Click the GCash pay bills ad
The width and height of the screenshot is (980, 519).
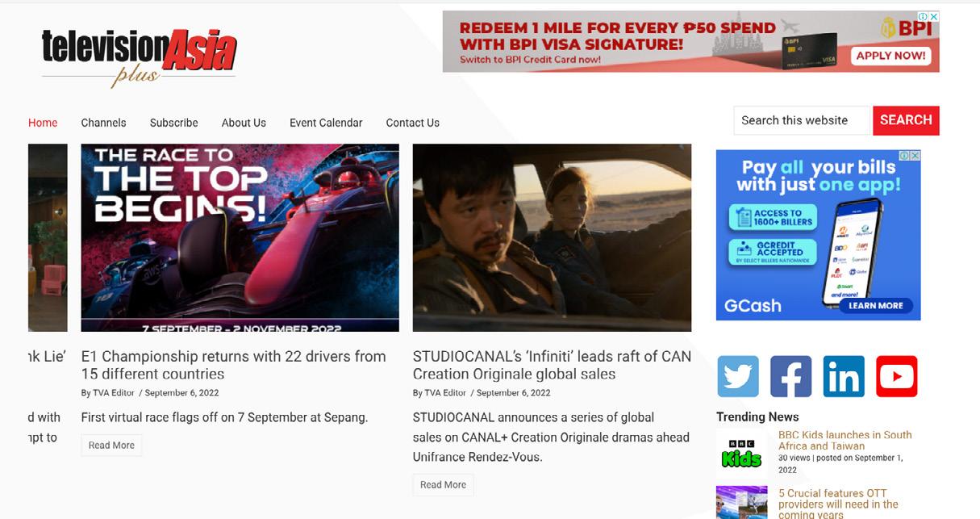[818, 235]
